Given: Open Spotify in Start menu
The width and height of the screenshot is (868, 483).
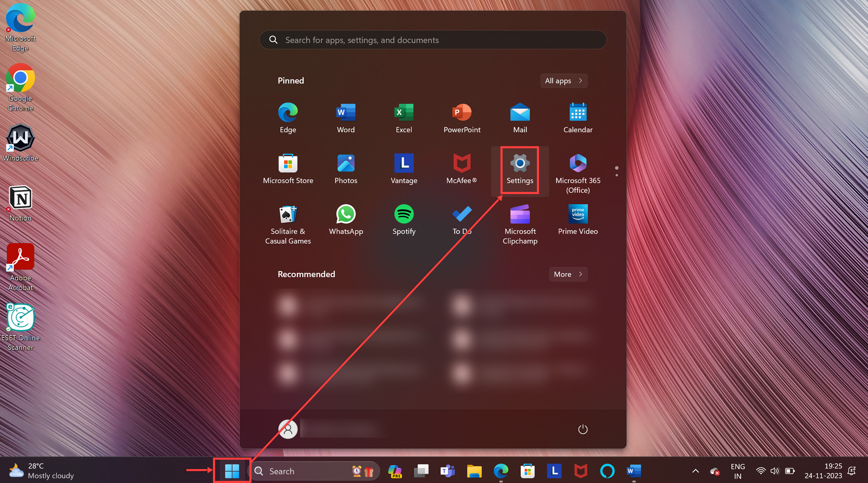Looking at the screenshot, I should pyautogui.click(x=404, y=219).
